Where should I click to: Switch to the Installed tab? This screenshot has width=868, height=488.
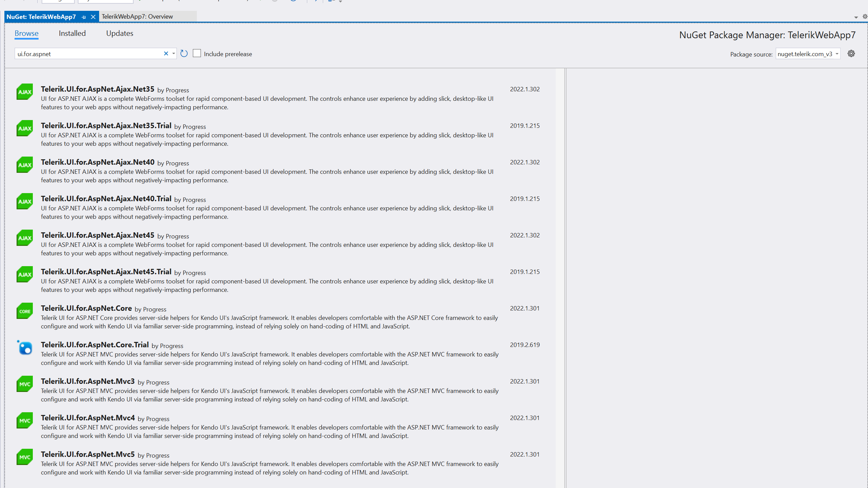coord(72,33)
